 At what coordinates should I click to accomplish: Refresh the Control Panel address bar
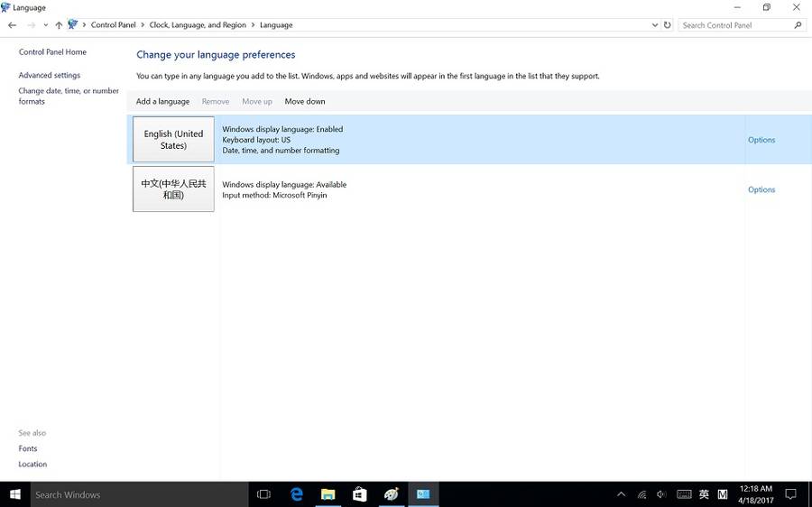point(668,25)
